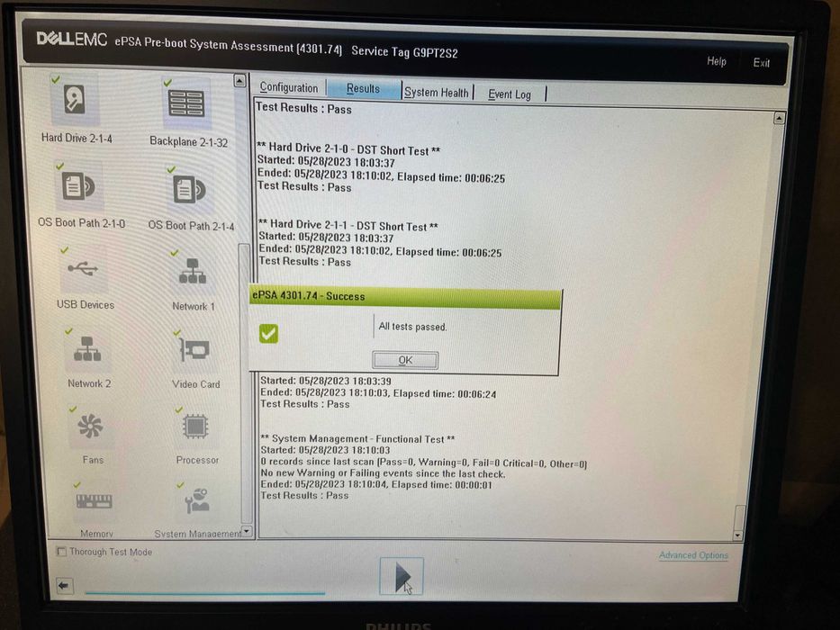Click the Hard Drive 2-1-0 DST Short Test heading
The width and height of the screenshot is (840, 630).
[x=348, y=148]
